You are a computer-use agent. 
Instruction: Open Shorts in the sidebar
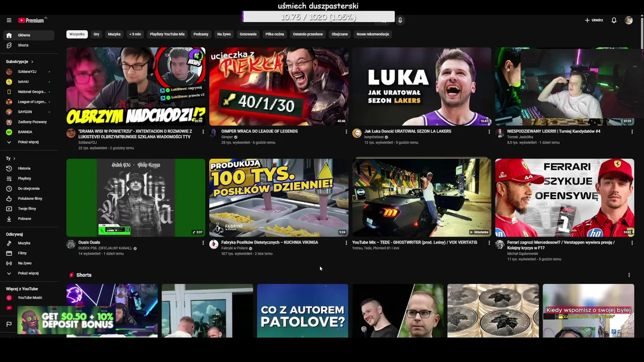pos(28,45)
